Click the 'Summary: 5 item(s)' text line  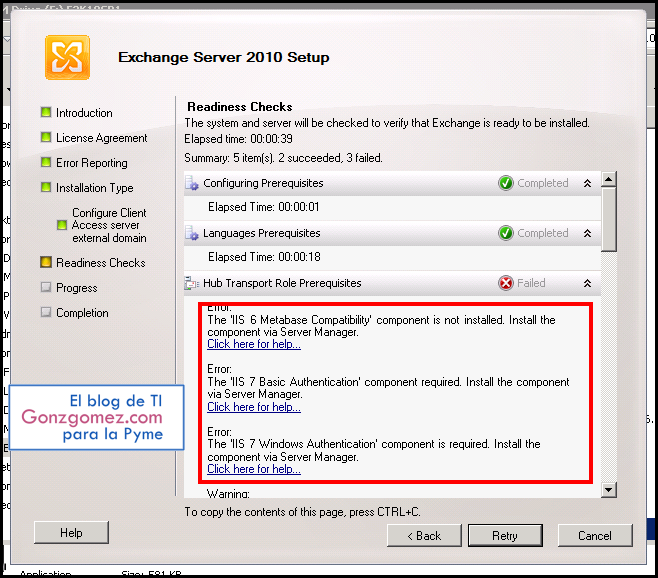(283, 158)
